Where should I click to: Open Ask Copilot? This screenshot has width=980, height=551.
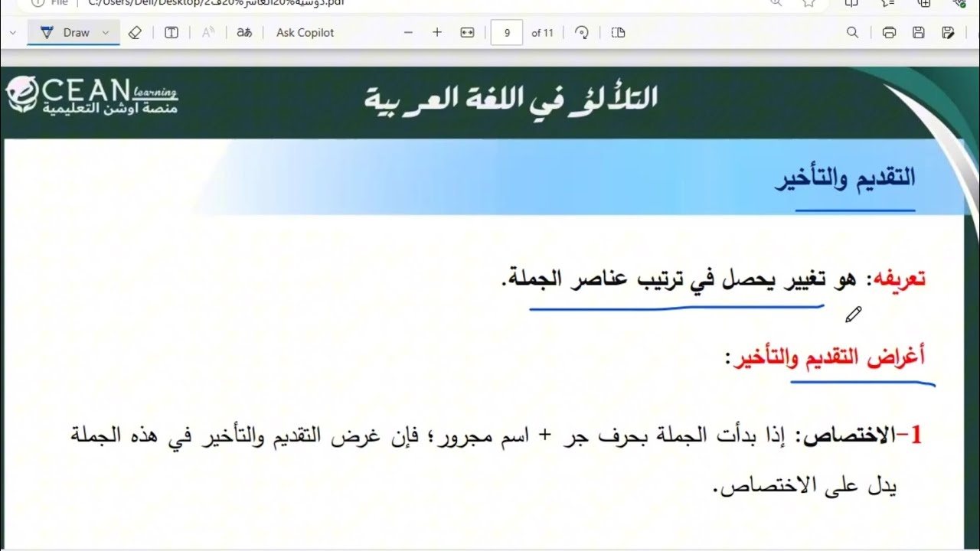coord(305,32)
